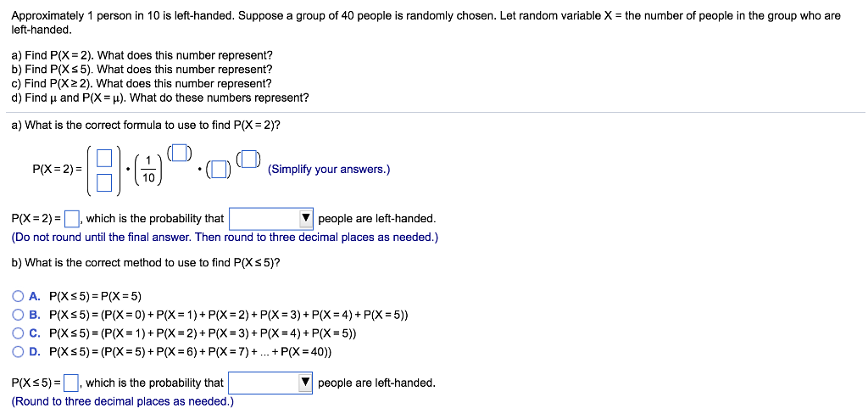The height and width of the screenshot is (414, 868).
Task: Open the dropdown after P(X≤5) probability
Action: 271,383
